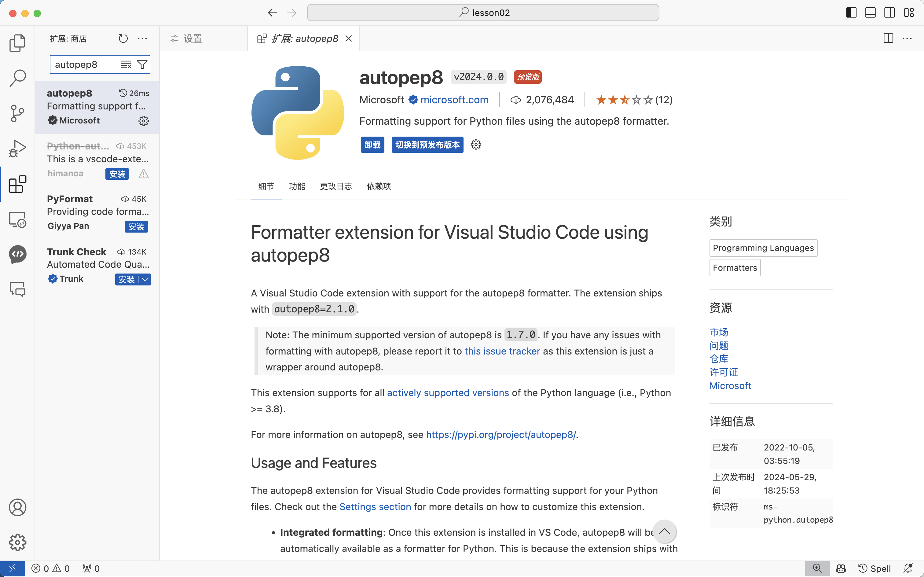The image size is (924, 577).
Task: Open the Microsoft resource link
Action: (x=730, y=386)
